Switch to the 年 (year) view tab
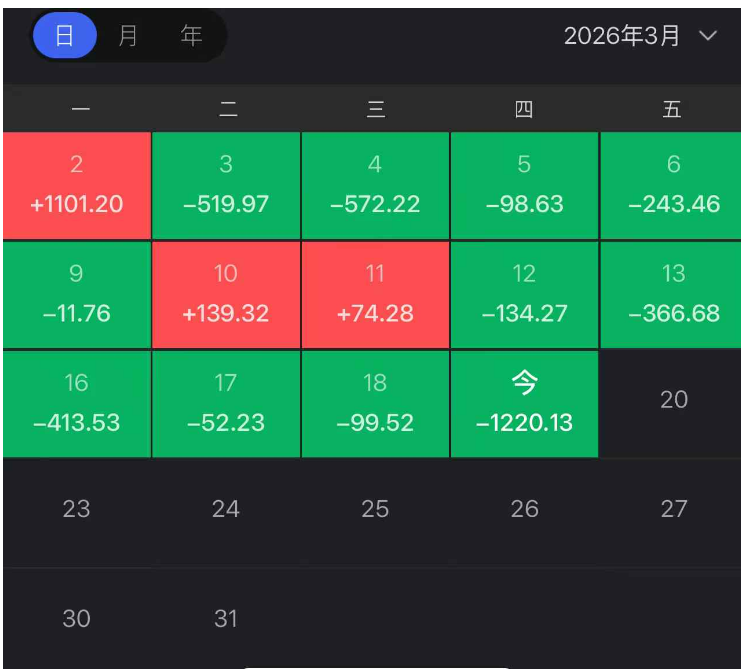The height and width of the screenshot is (669, 741). click(x=191, y=35)
